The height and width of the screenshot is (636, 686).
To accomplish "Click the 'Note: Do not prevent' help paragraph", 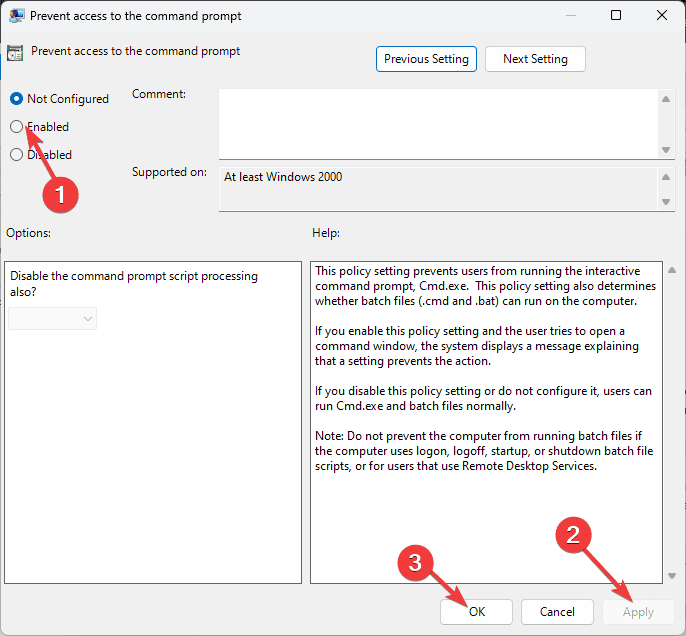I will (x=484, y=451).
